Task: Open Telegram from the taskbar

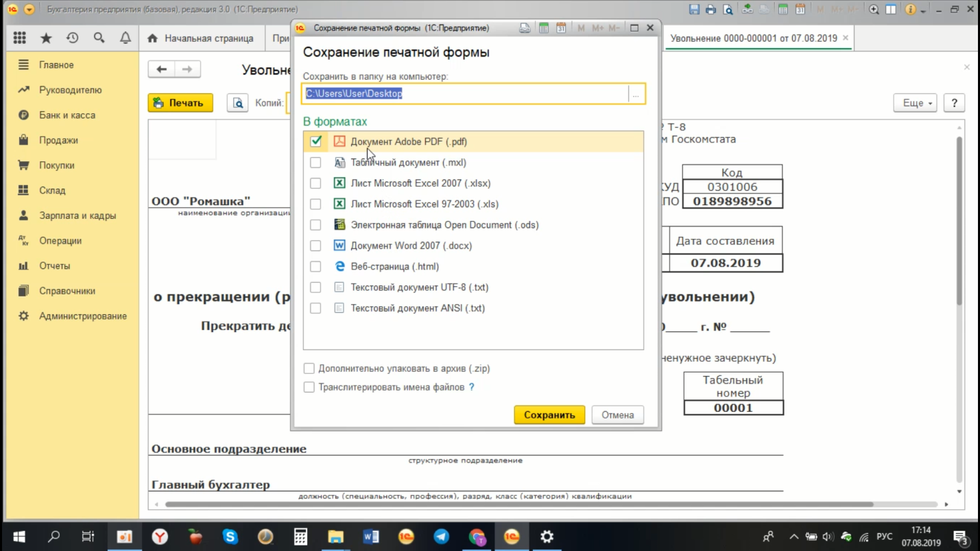Action: point(442,537)
